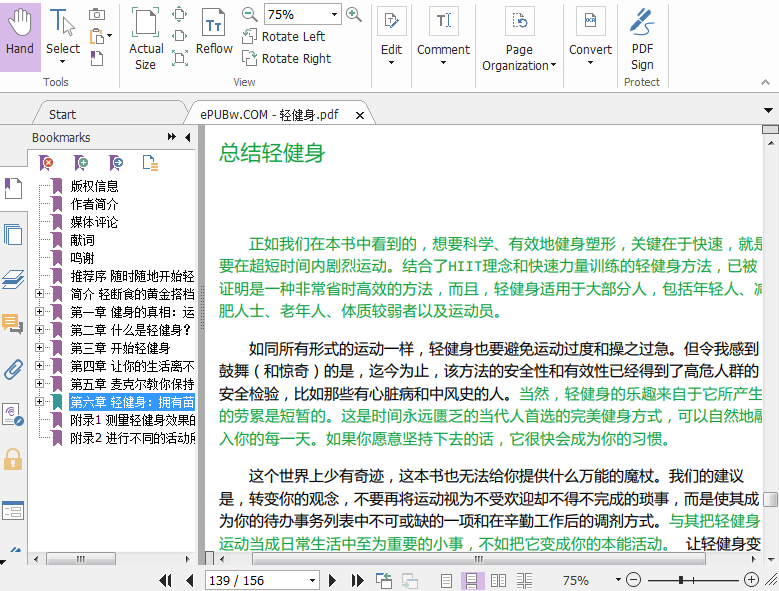Open the Security lock panel icon
The width and height of the screenshot is (779, 591).
(13, 459)
